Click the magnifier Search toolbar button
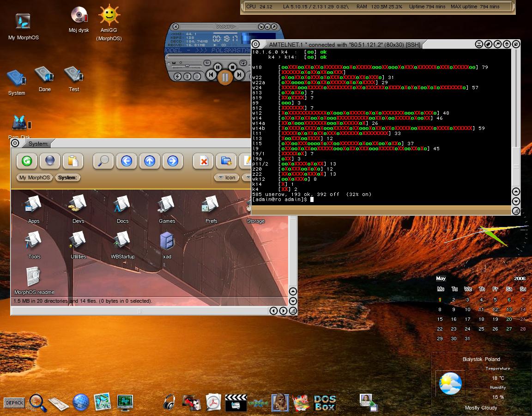The width and height of the screenshot is (532, 416). [103, 161]
